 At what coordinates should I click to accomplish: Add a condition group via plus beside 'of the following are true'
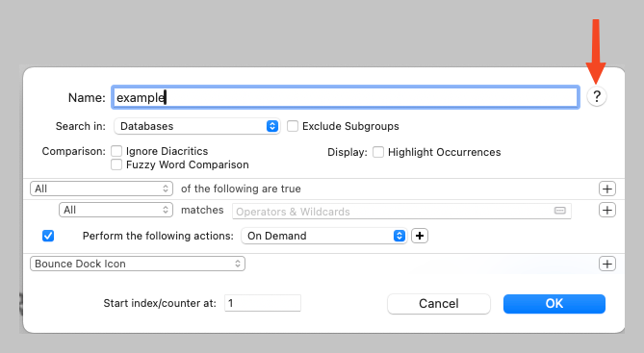pos(607,189)
